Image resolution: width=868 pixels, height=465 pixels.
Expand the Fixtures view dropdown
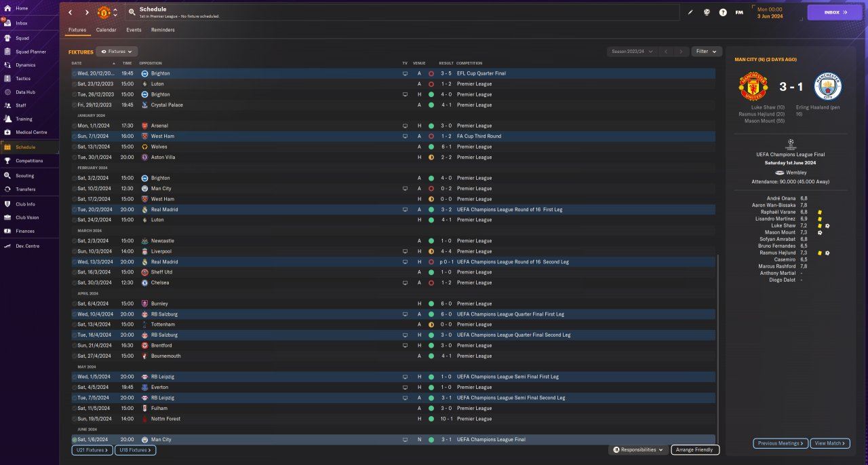(117, 52)
